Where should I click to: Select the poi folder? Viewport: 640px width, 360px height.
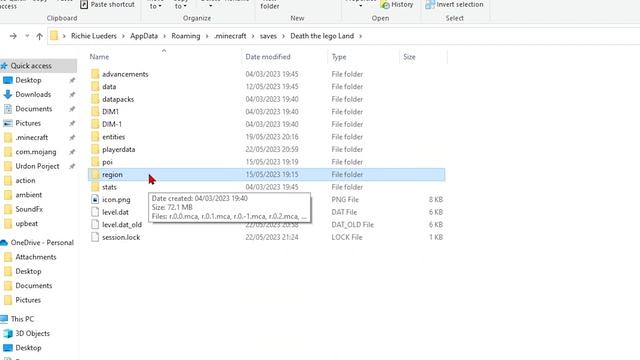point(107,162)
